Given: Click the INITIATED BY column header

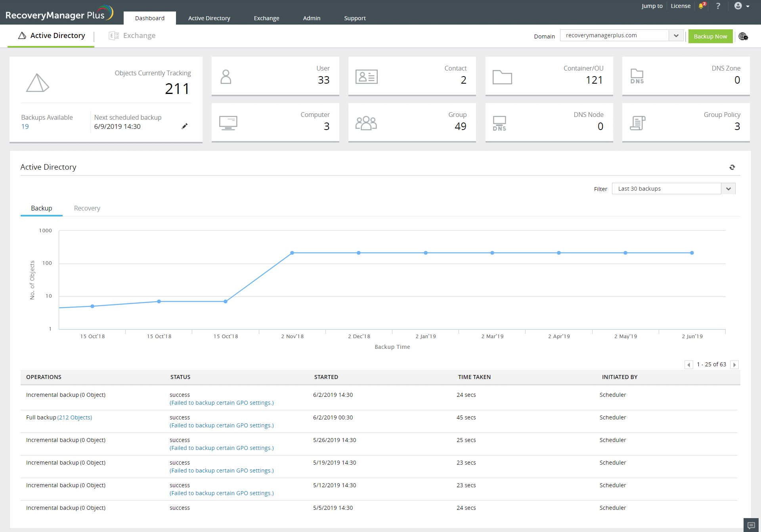Looking at the screenshot, I should (620, 377).
